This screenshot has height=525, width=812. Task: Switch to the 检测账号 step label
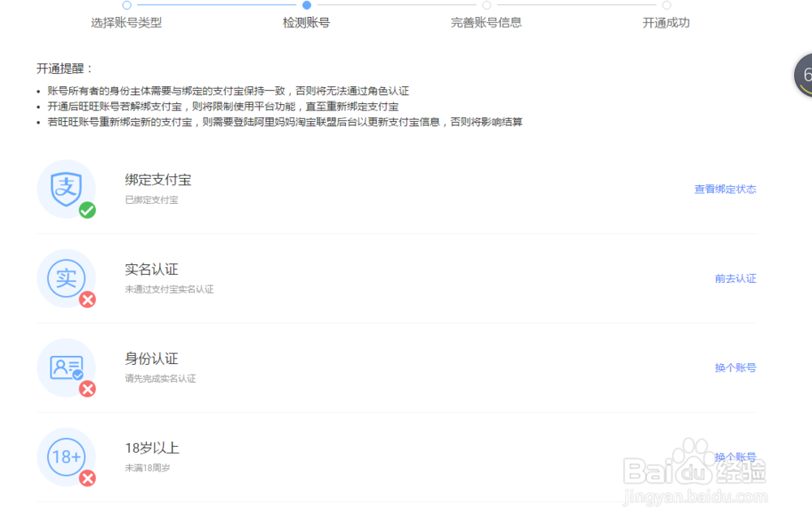pyautogui.click(x=306, y=23)
